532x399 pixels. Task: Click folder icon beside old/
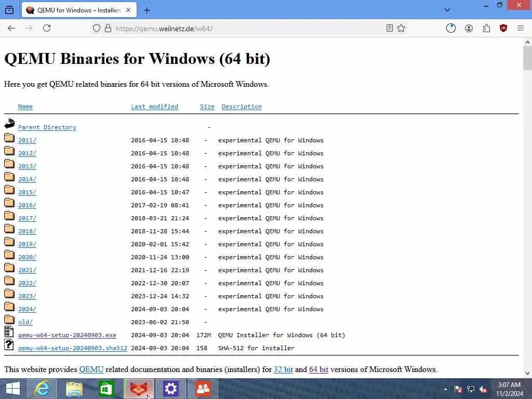tap(9, 320)
